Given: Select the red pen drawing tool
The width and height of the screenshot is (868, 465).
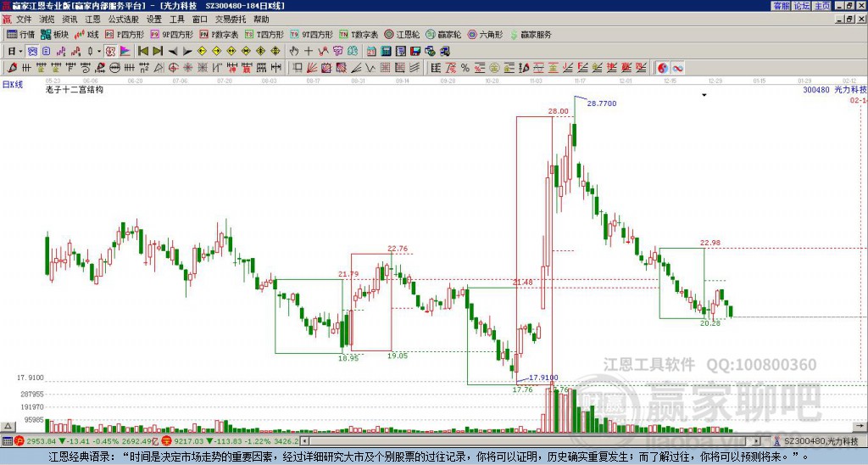Looking at the screenshot, I should point(12,68).
